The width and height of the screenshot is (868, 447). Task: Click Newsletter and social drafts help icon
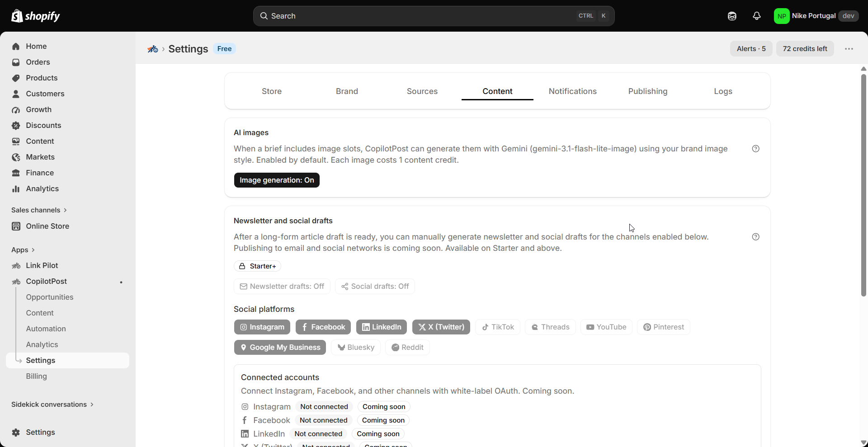[755, 237]
